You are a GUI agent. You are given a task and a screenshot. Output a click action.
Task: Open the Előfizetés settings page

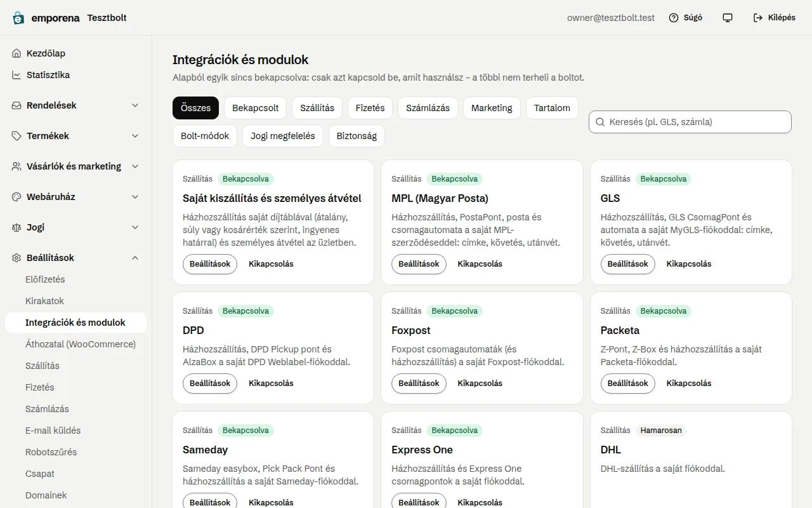pos(75,279)
